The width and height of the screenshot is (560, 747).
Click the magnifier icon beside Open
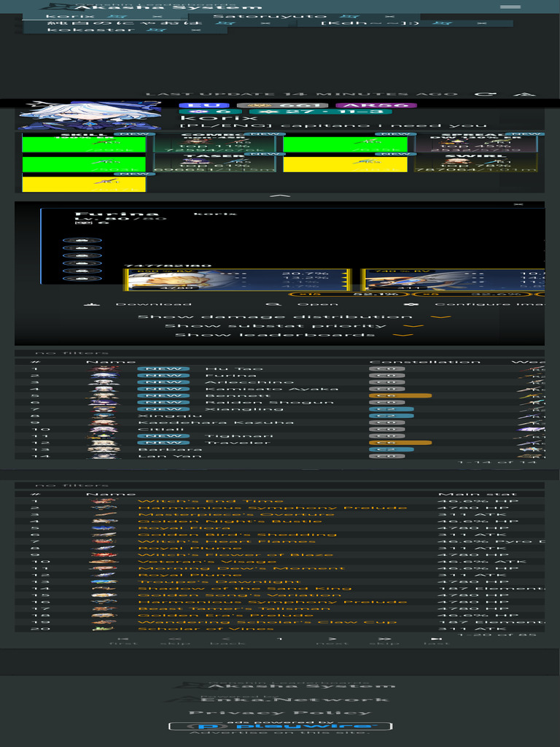pos(273,304)
